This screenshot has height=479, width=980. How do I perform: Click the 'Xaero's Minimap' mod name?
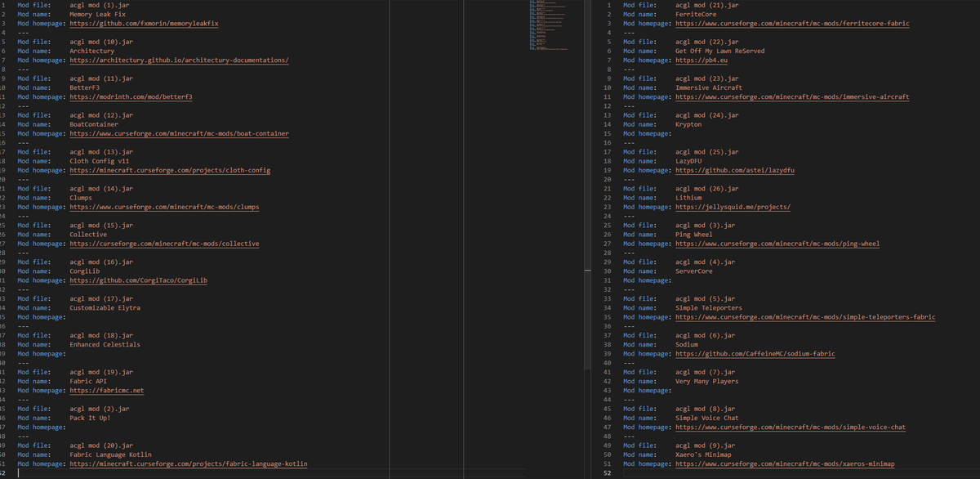pos(703,455)
